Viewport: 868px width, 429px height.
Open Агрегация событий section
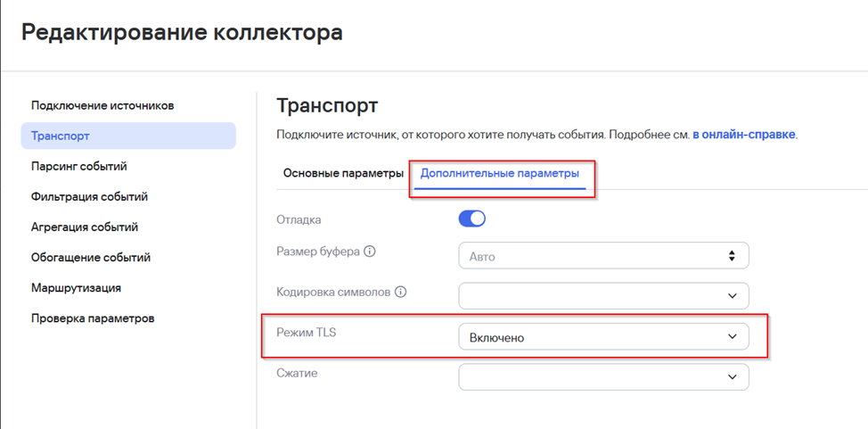85,227
